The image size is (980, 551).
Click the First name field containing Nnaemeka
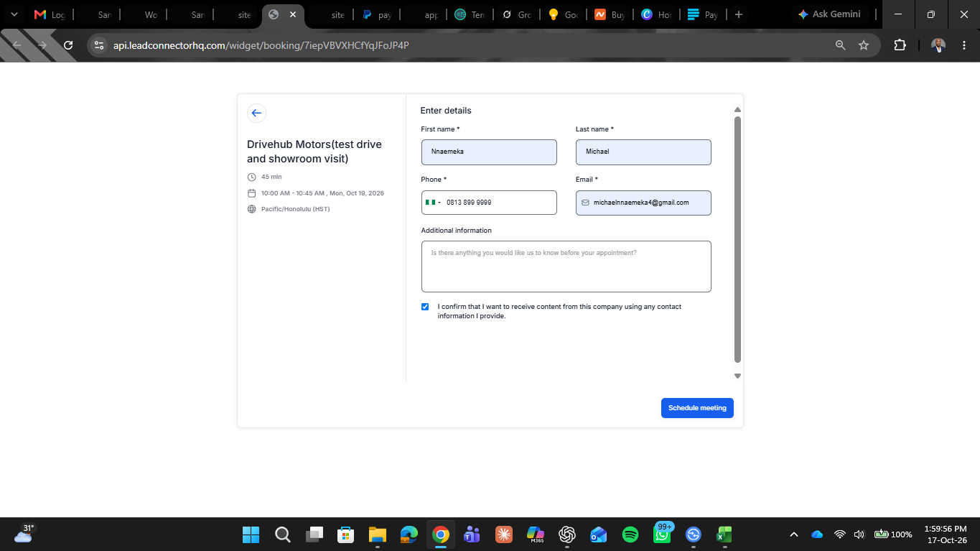pos(489,152)
